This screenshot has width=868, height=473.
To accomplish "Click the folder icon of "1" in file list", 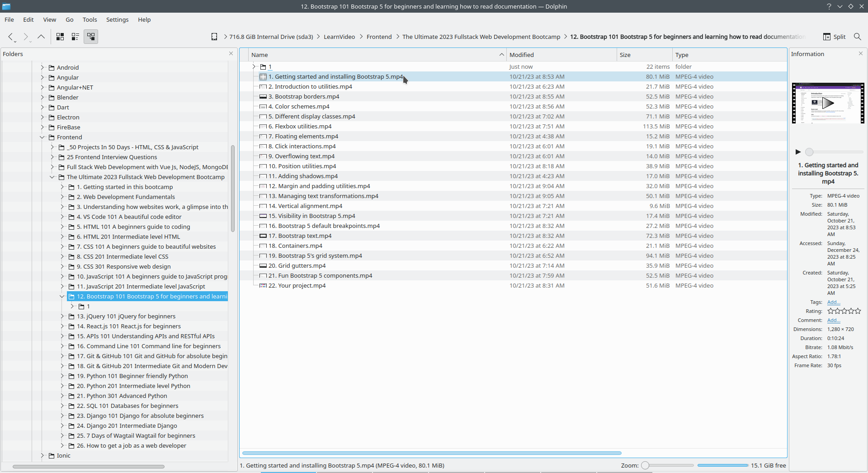I will [263, 67].
